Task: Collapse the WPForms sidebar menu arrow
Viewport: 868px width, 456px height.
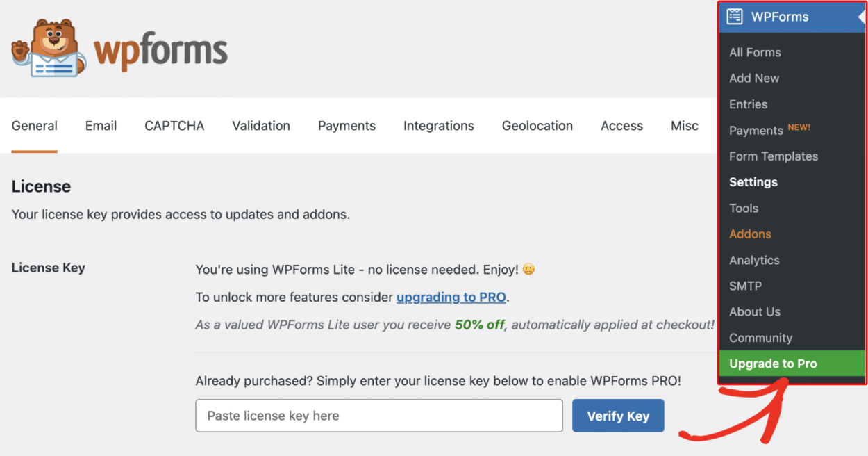Action: 861,16
